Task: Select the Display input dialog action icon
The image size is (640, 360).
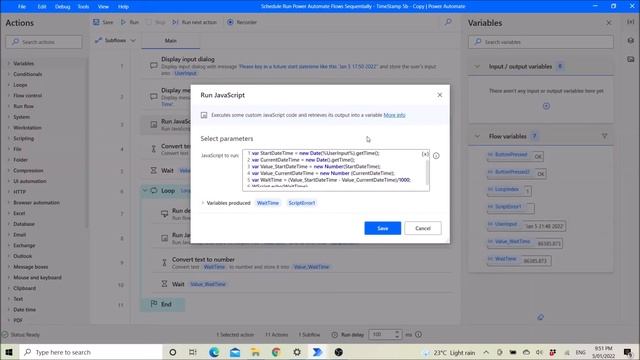Action: [153, 66]
